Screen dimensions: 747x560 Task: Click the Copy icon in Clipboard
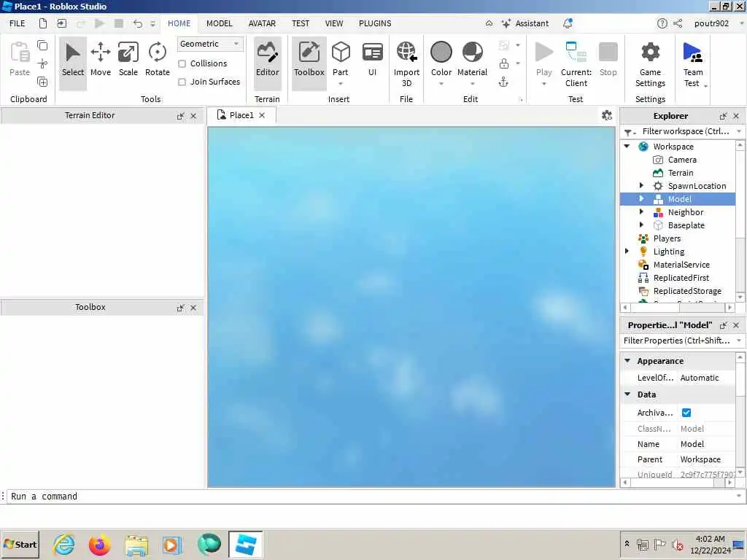click(42, 45)
